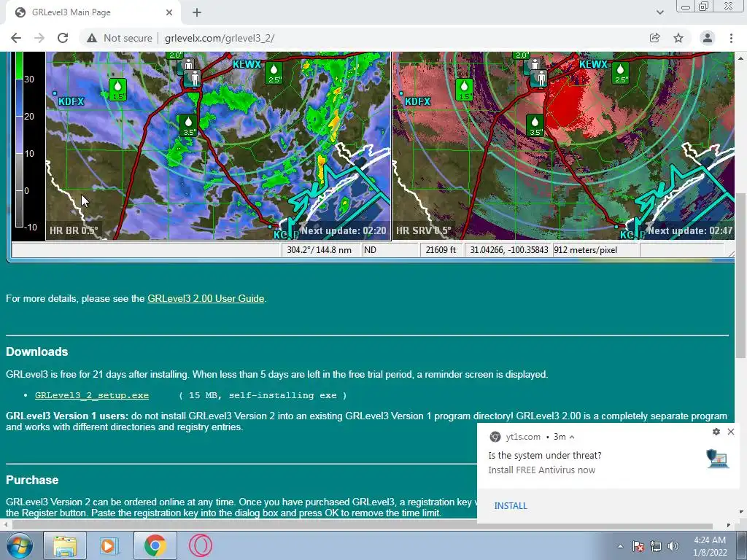This screenshot has height=560, width=747.
Task: Show hidden tray icons arrow
Action: coord(620,546)
